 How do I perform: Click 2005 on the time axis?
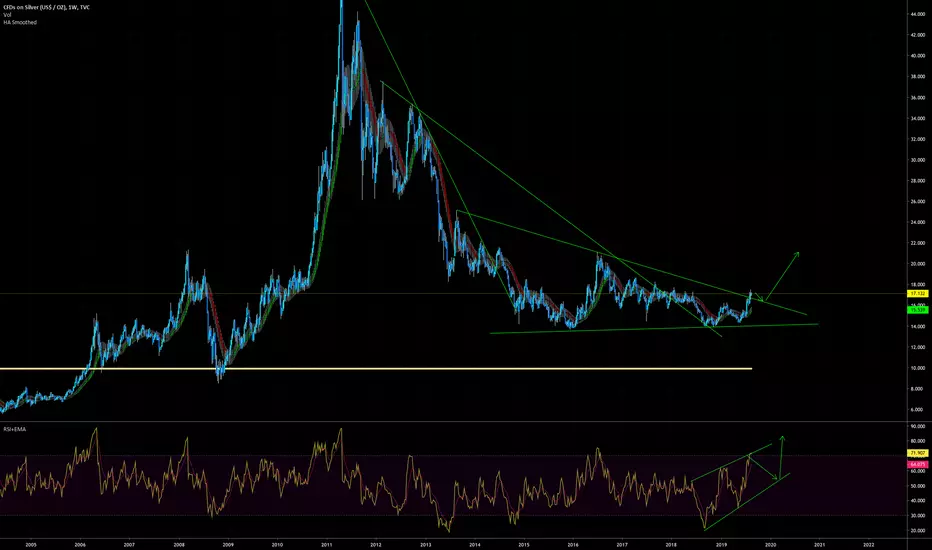tap(31, 544)
